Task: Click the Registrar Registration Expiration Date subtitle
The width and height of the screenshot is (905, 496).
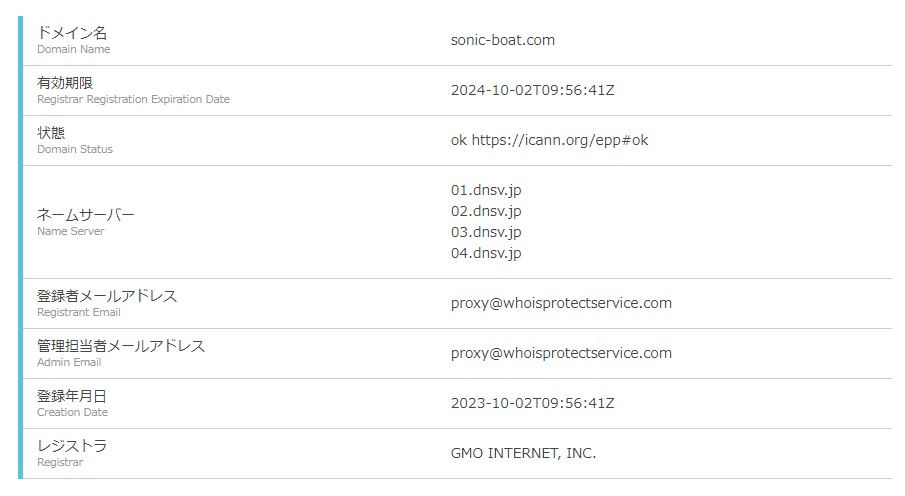Action: point(133,100)
